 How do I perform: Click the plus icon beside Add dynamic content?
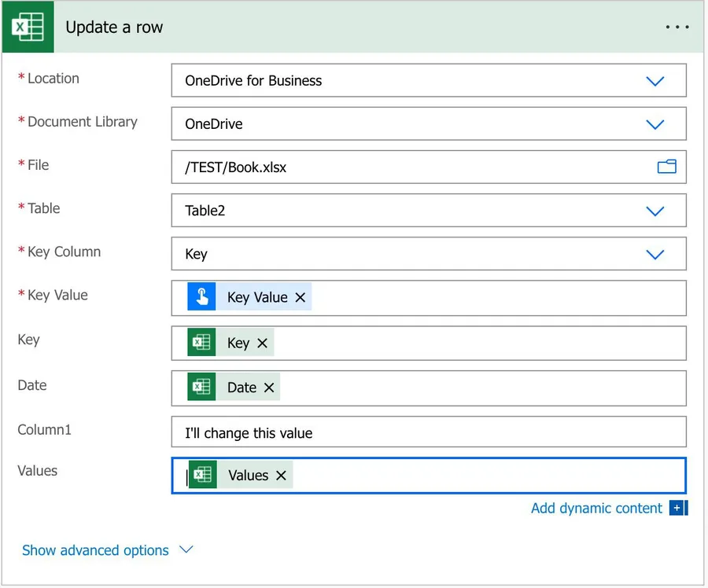[677, 508]
